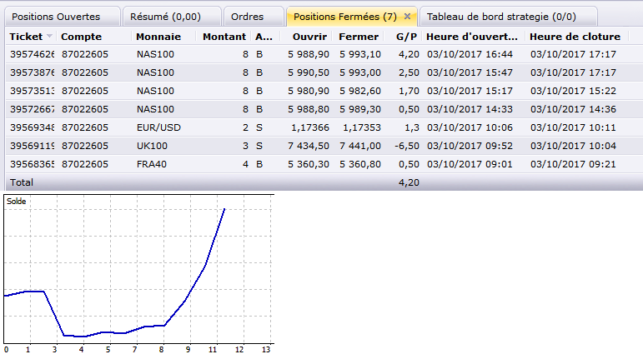
Task: Click the FRA40 currency cell
Action: [x=152, y=164]
